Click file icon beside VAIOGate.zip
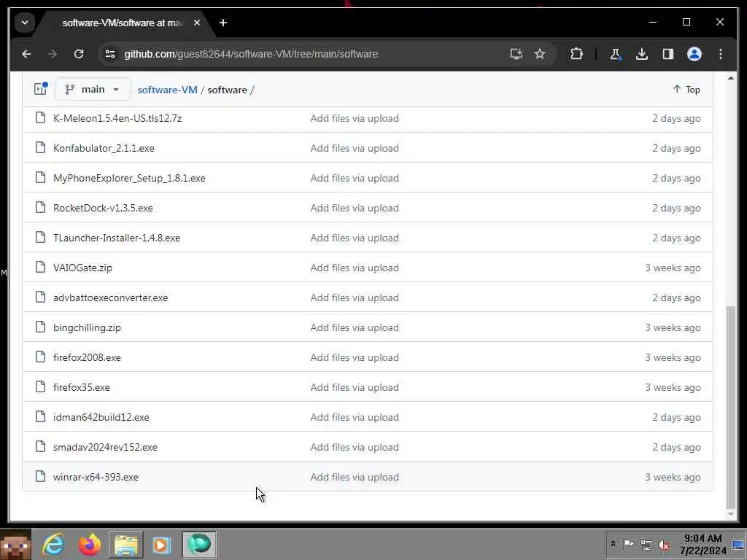The height and width of the screenshot is (560, 747). [41, 267]
